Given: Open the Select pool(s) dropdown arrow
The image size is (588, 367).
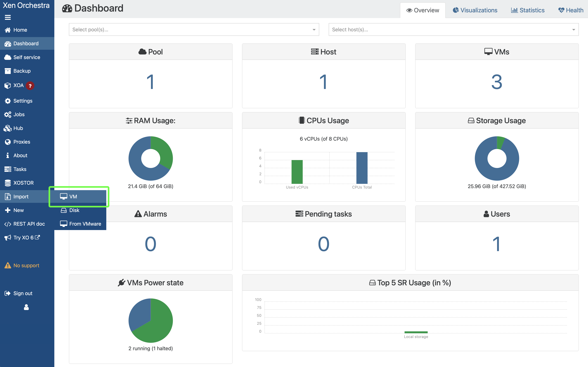Looking at the screenshot, I should coord(314,30).
